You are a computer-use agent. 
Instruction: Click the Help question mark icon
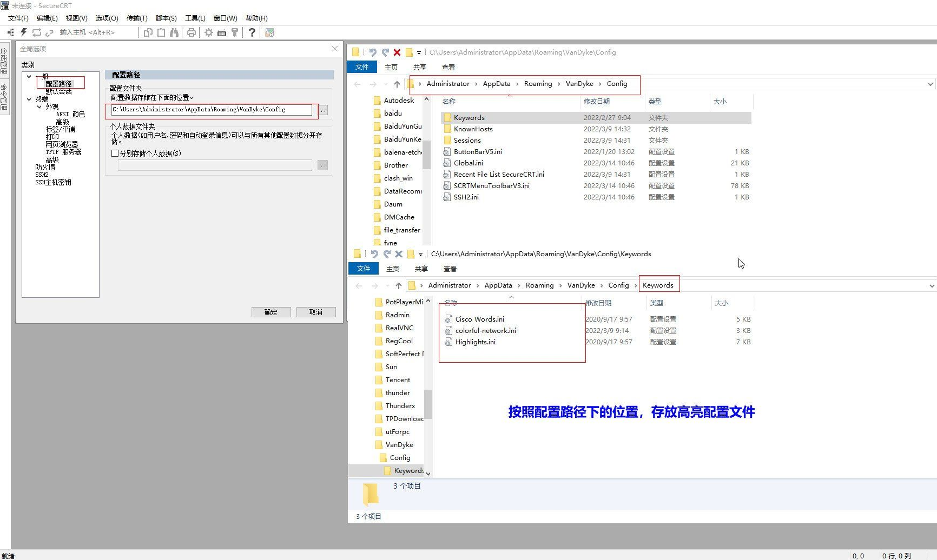click(x=252, y=32)
